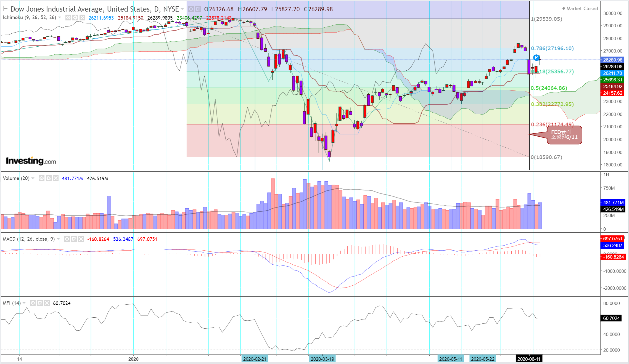Open the Ichimoku indicator settings gear
The width and height of the screenshot is (629, 364).
tap(75, 18)
